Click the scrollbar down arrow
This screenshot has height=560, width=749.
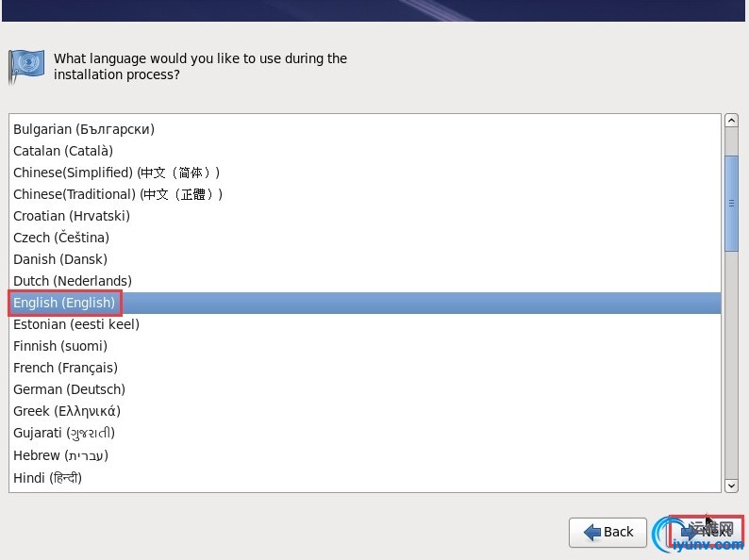pyautogui.click(x=731, y=486)
